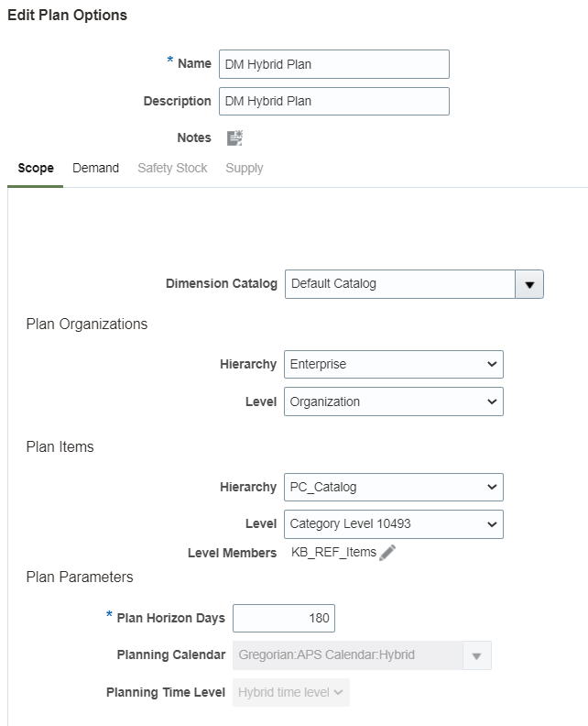Edit Level Members with pencil icon
588x726 pixels.
[387, 553]
